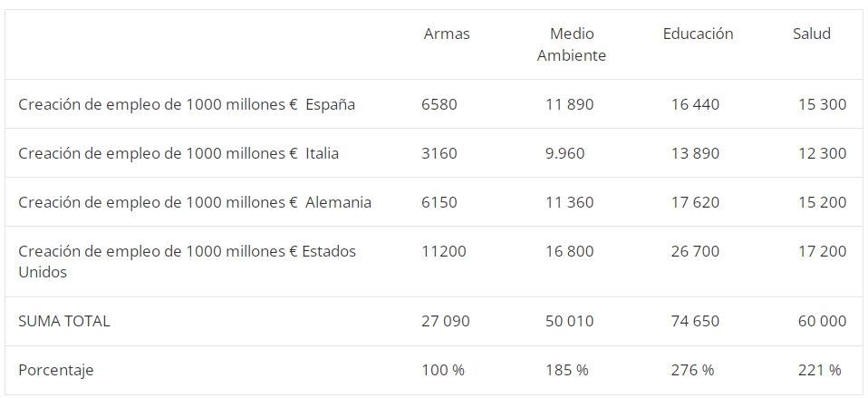Click the 185 % percentage cell

(567, 370)
